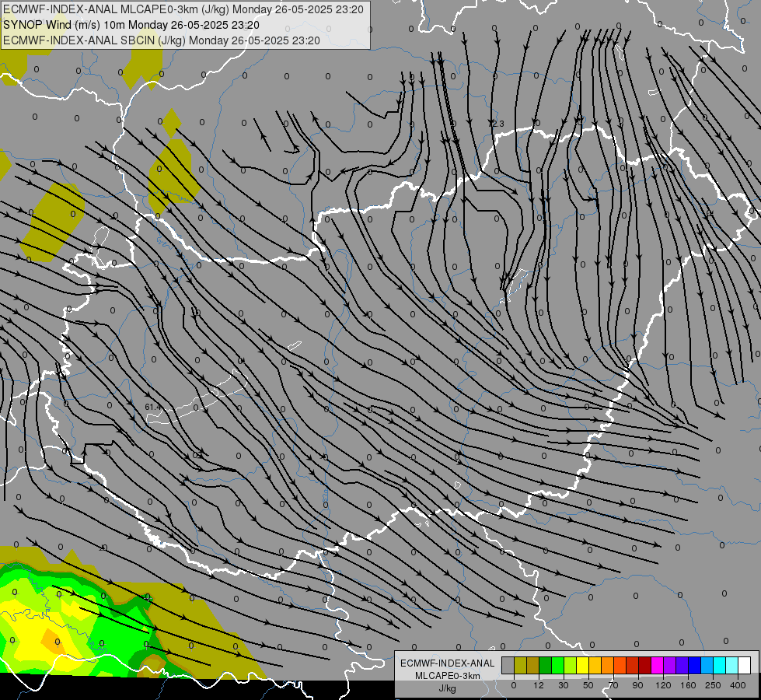The width and height of the screenshot is (761, 700).
Task: Click the 2.3 value on the map
Action: coord(497,124)
